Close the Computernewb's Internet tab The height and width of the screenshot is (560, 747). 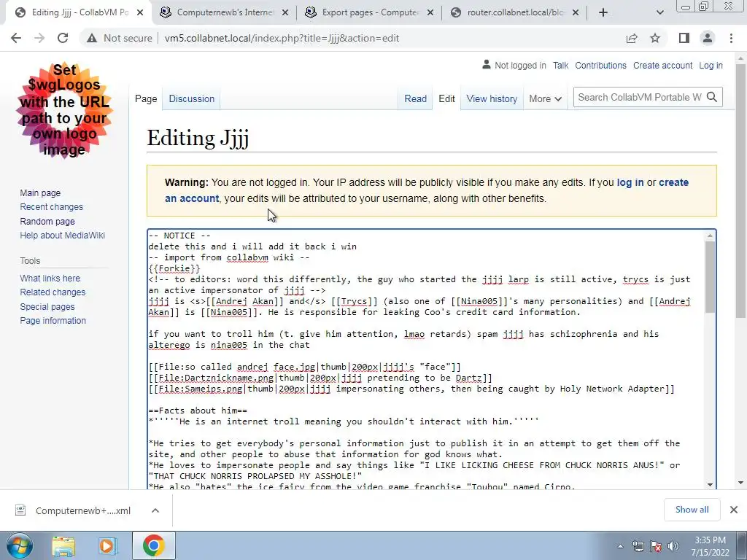[285, 13]
